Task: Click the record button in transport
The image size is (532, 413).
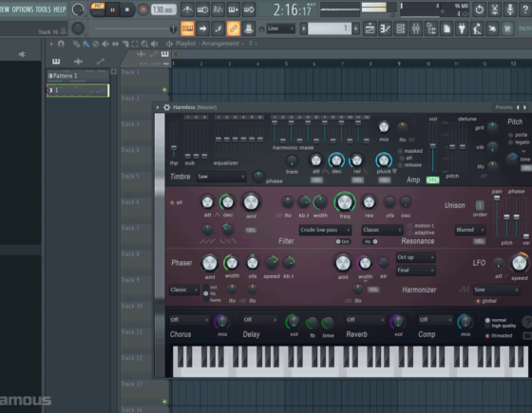Action: (143, 9)
